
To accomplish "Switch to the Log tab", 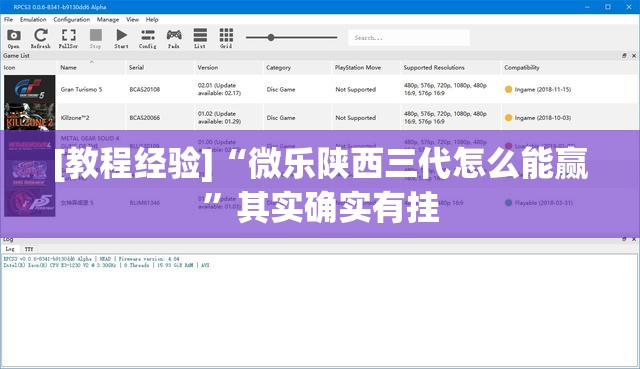I will coord(10,249).
